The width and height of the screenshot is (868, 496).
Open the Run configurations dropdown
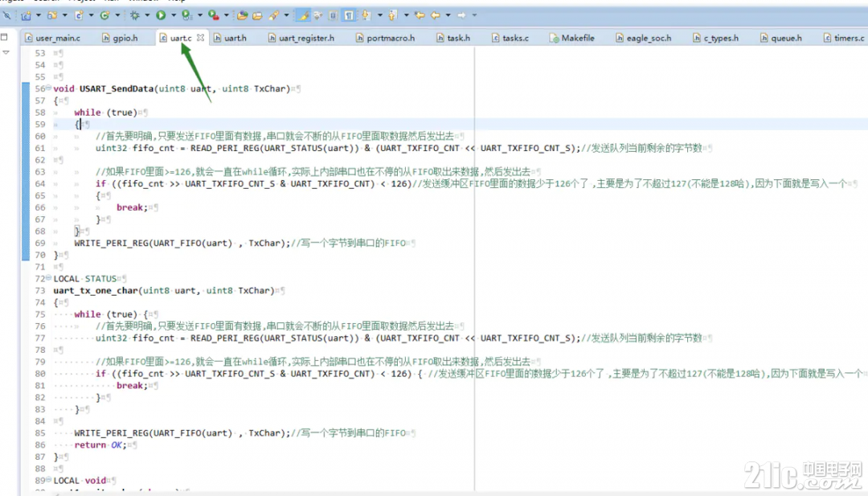[174, 15]
